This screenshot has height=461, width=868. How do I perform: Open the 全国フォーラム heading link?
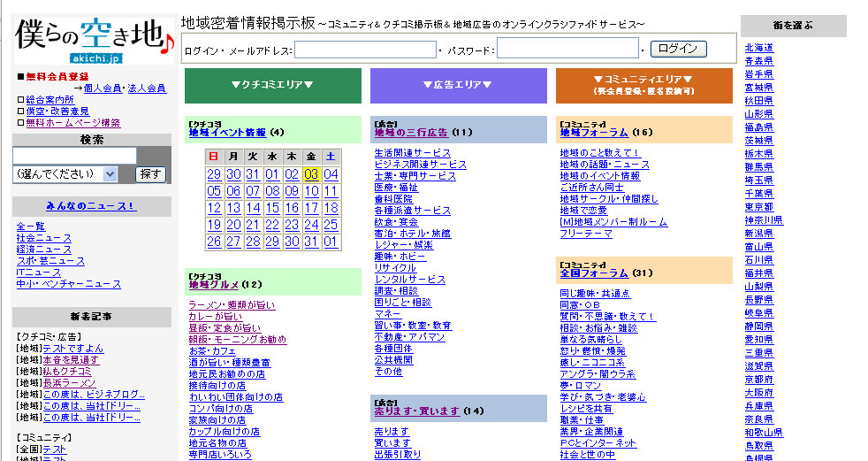coord(594,273)
